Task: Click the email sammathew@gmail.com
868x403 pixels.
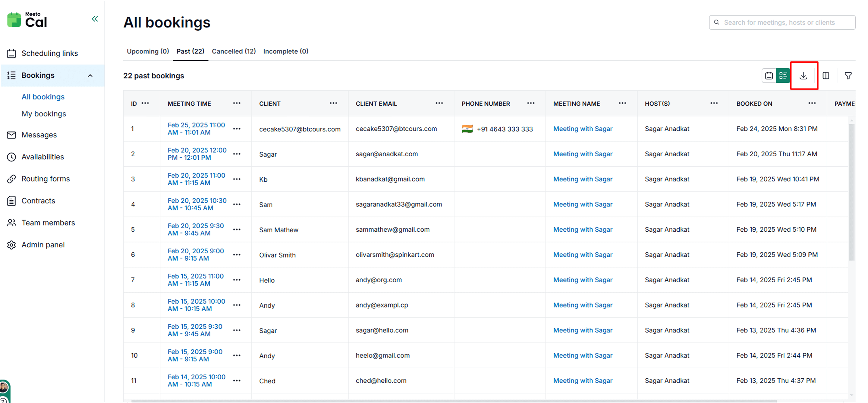Action: tap(392, 230)
